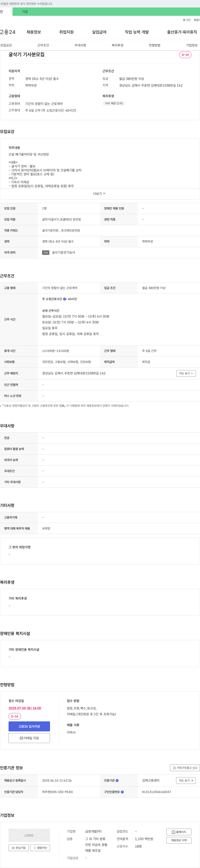This screenshot has width=200, height=868.
Task: Open the 출산휴가·육아휴직 menu
Action: click(182, 32)
